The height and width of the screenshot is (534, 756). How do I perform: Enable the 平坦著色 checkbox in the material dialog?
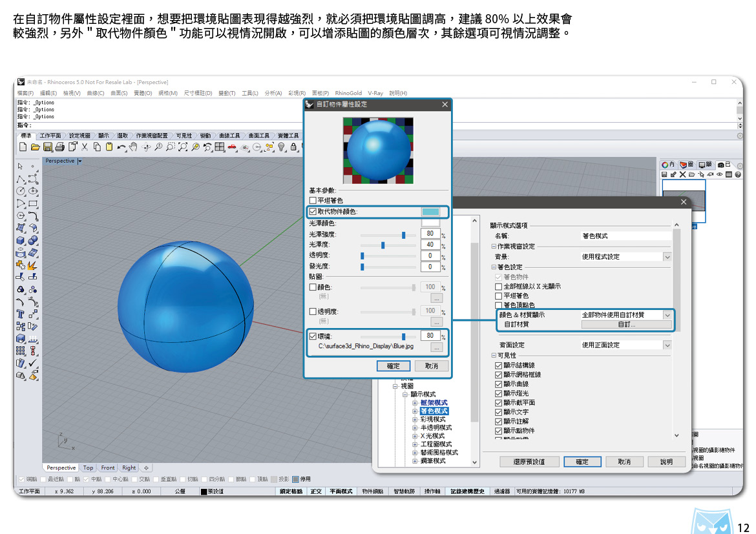click(313, 200)
